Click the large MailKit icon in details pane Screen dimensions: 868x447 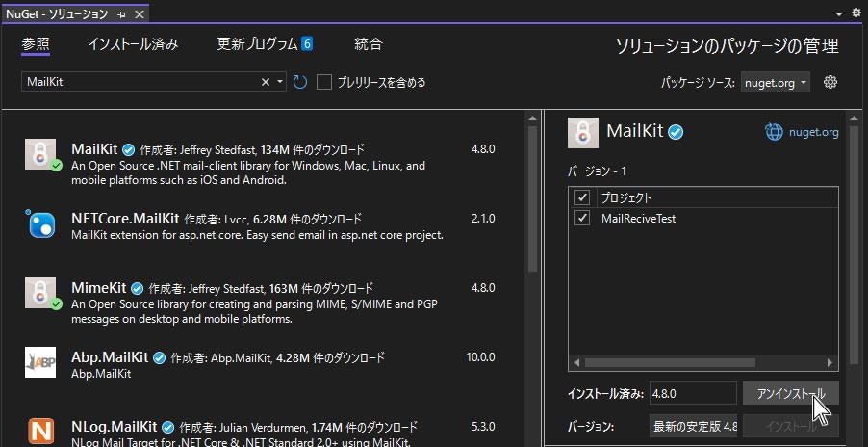coord(583,133)
